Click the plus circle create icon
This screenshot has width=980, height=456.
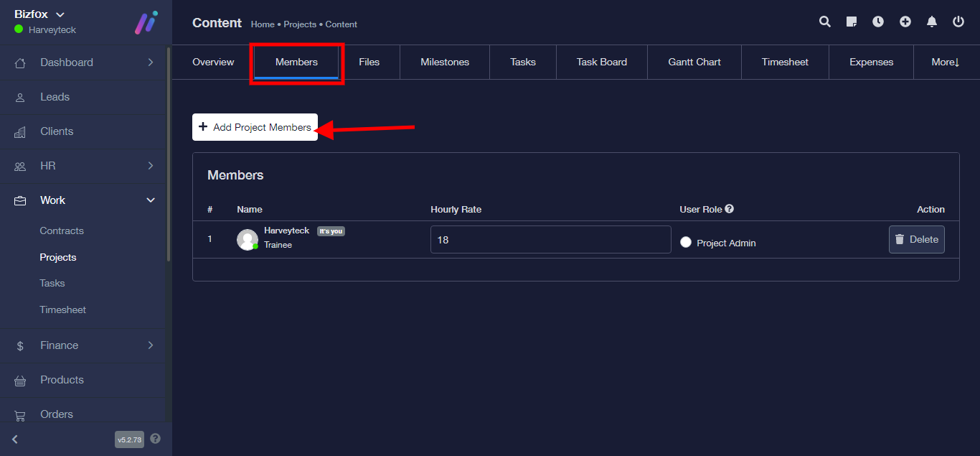point(905,22)
